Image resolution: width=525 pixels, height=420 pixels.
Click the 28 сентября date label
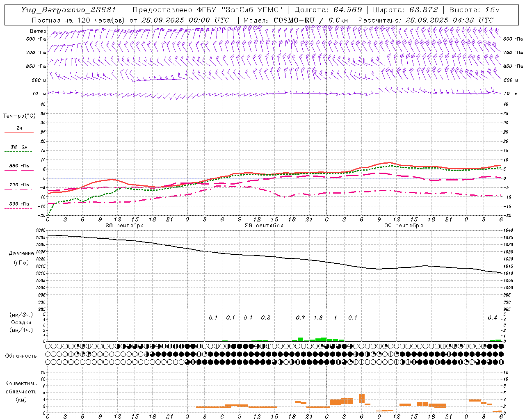point(125,226)
